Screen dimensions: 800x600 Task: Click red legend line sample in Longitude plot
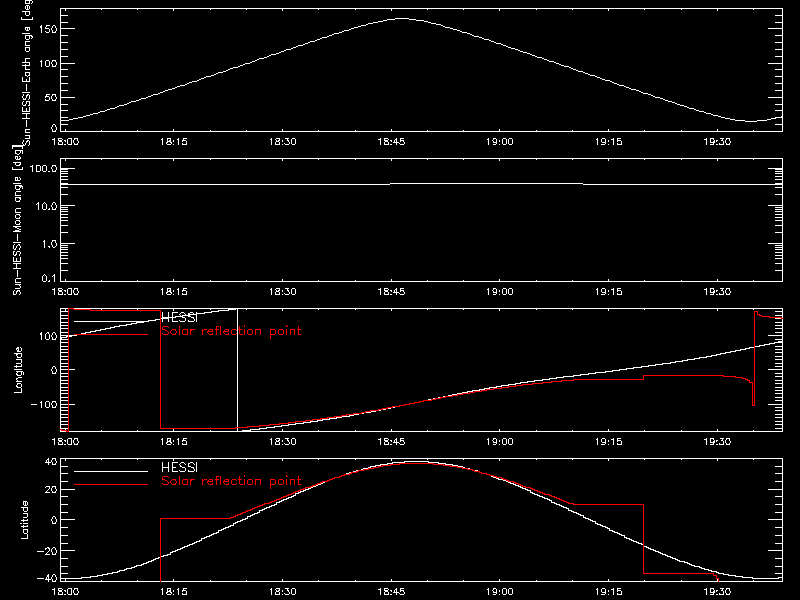[111, 334]
